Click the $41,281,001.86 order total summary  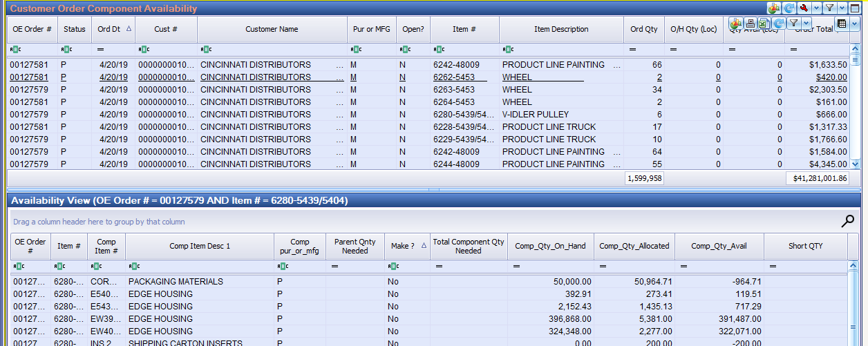(818, 178)
